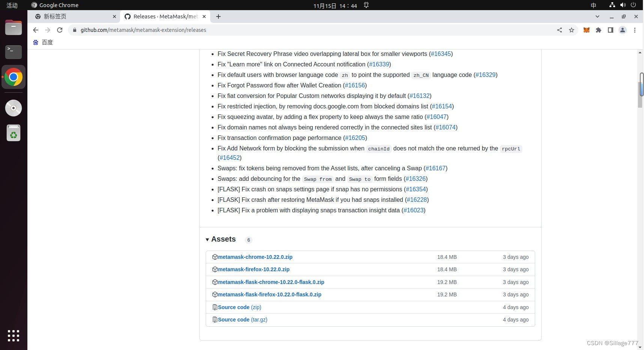Open Google Chrome app menu in top bar
The image size is (644, 350).
(55, 5)
